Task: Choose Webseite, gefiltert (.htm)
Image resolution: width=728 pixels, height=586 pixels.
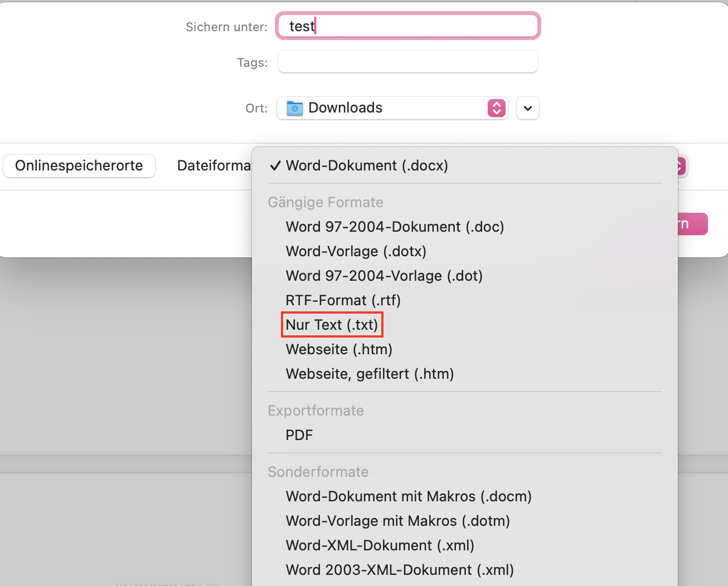Action: coord(465,374)
